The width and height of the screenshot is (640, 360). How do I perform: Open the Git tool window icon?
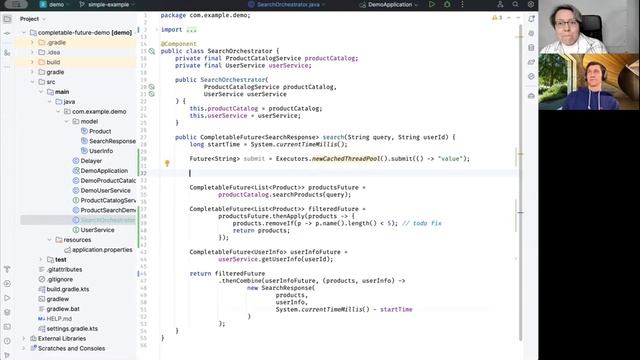[x=7, y=355]
